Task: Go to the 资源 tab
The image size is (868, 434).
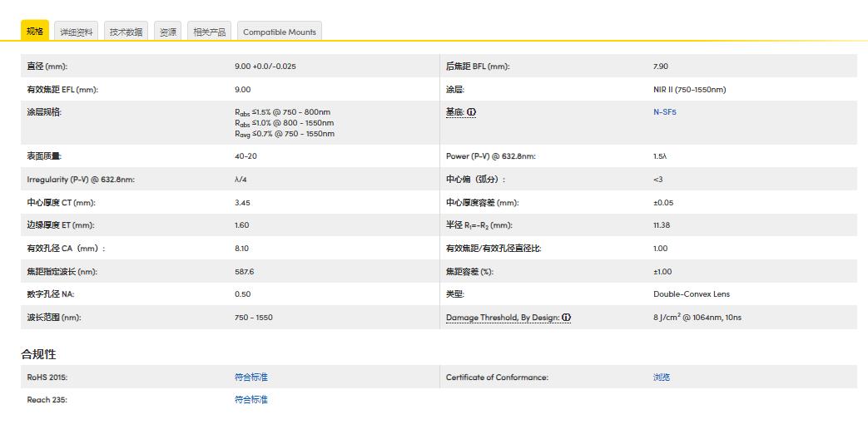Action: pyautogui.click(x=168, y=32)
